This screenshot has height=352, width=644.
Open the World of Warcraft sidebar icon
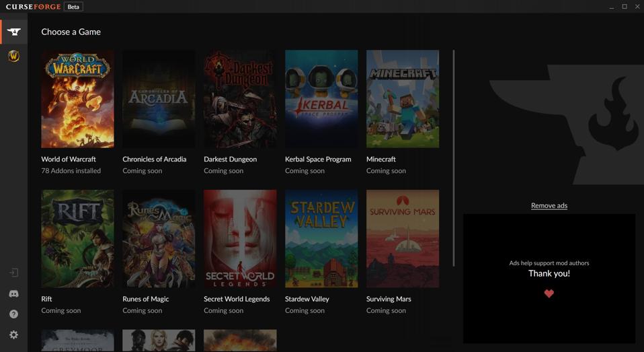(13, 57)
